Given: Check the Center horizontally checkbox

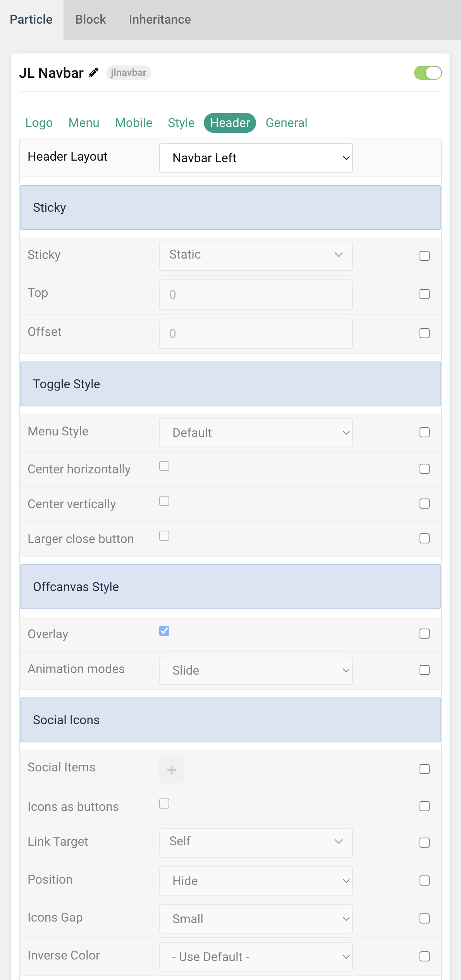Looking at the screenshot, I should tap(164, 466).
